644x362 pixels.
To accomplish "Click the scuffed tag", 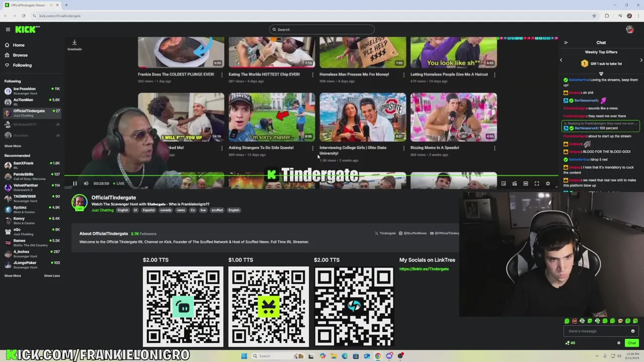I will (x=217, y=210).
